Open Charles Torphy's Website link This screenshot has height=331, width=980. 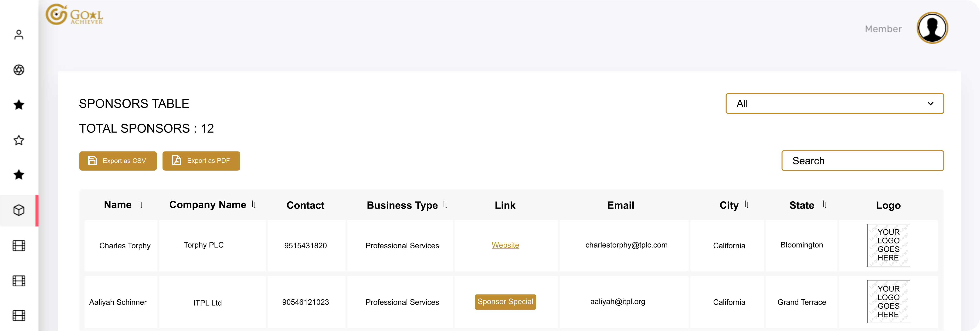(x=505, y=245)
